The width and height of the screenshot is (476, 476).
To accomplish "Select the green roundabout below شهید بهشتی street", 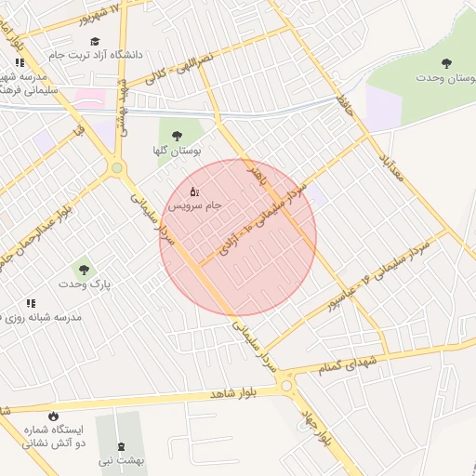I will coord(117,168).
